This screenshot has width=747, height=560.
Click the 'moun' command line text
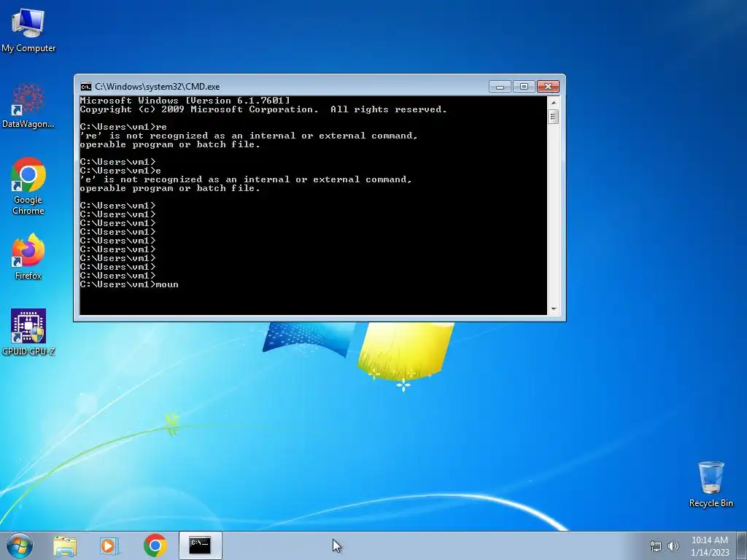[167, 285]
